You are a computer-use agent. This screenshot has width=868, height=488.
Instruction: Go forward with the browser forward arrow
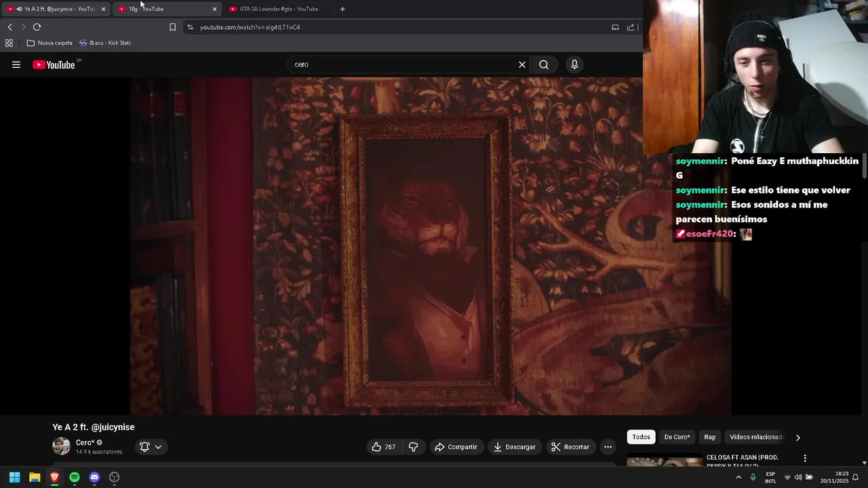[23, 27]
